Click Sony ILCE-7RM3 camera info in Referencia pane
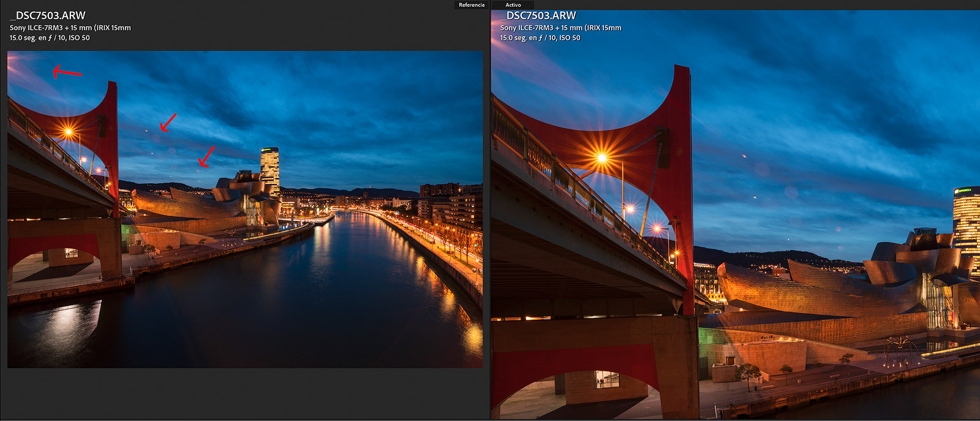This screenshot has height=421, width=980. click(x=70, y=28)
